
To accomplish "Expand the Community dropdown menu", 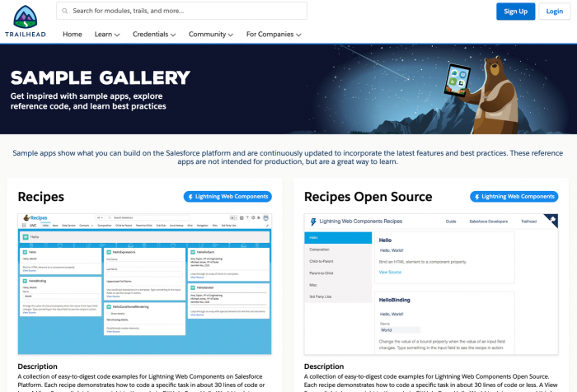I will [211, 35].
